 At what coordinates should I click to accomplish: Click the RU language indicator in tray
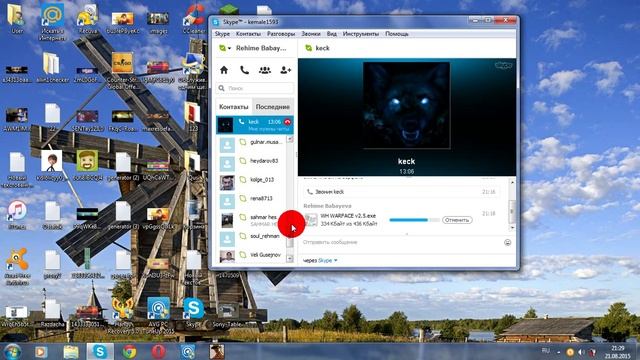click(x=545, y=351)
